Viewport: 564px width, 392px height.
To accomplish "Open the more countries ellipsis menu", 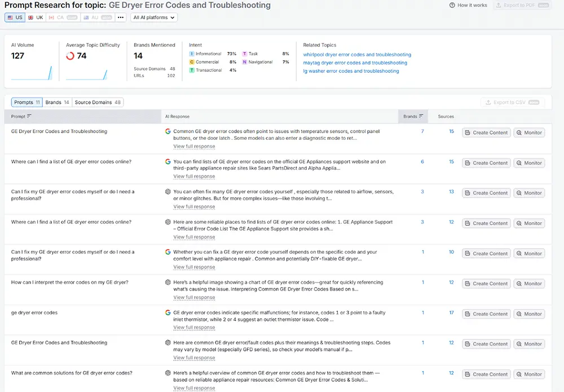I will [x=120, y=17].
